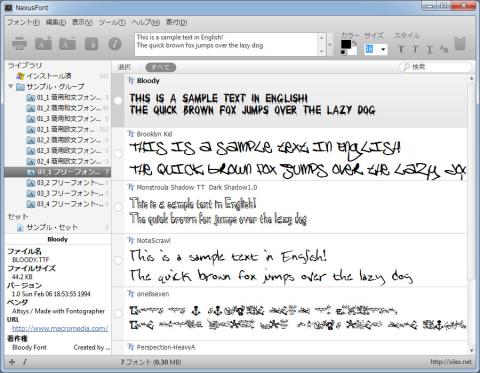
Task: Click sample text box scroll-down arrow
Action: 322,51
